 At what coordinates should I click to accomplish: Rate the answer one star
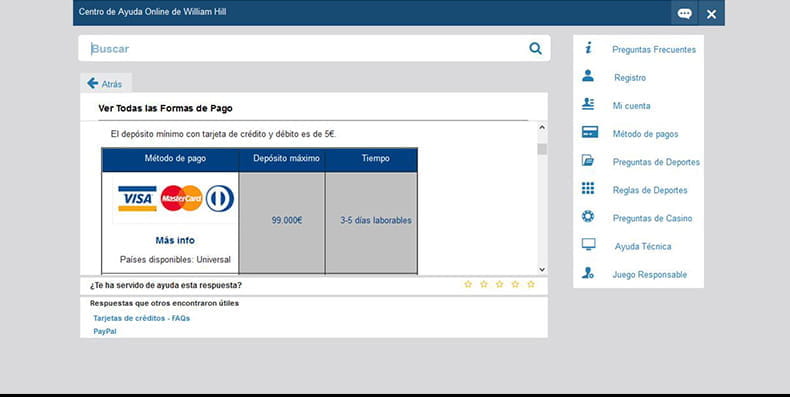pyautogui.click(x=468, y=284)
